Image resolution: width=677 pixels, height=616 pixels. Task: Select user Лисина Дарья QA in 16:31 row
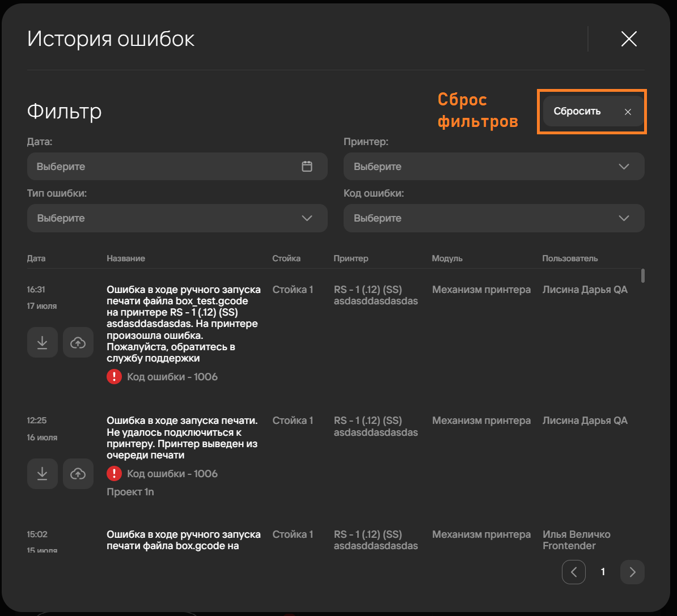[585, 290]
